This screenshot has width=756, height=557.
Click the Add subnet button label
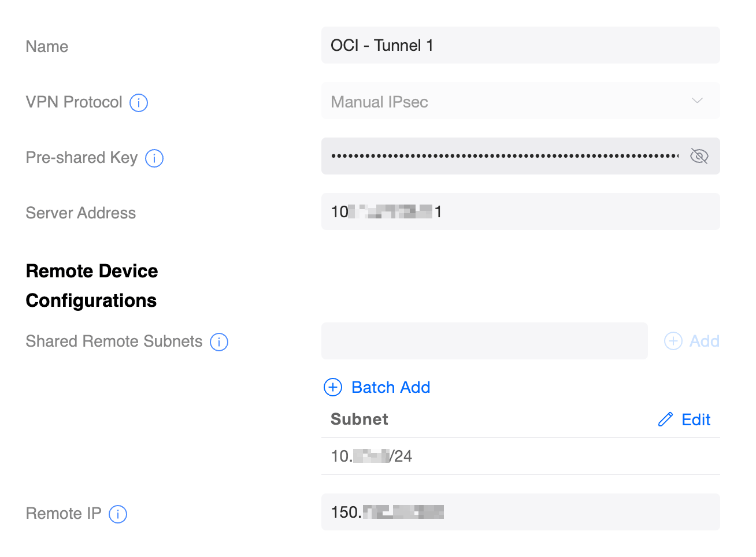(705, 341)
